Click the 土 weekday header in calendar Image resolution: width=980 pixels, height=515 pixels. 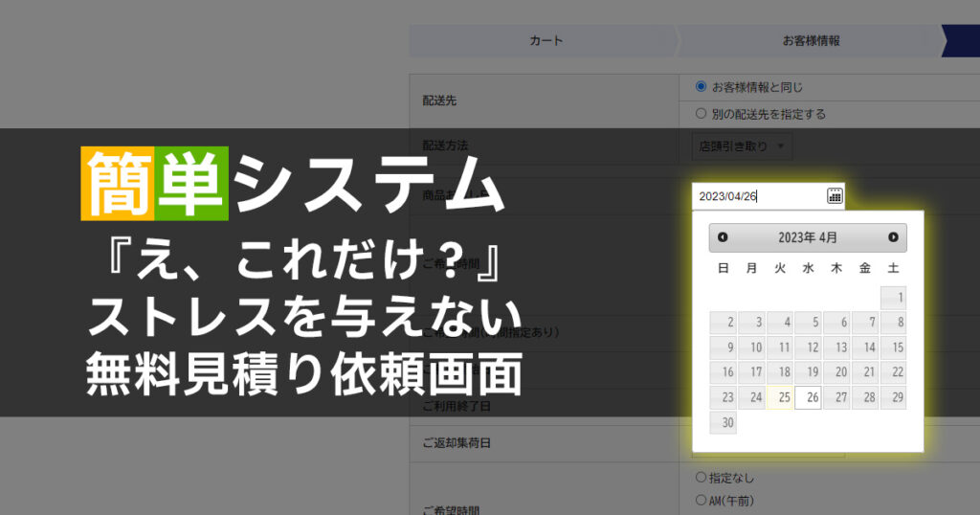[x=893, y=268]
